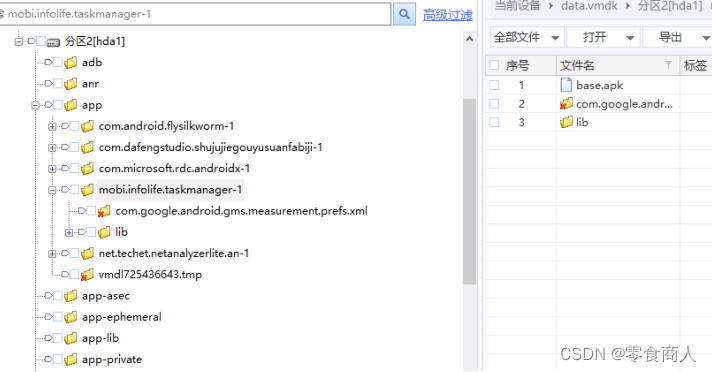Open the 高级过滤 advanced filter link
Screen dimensions: 712x372
click(x=448, y=15)
